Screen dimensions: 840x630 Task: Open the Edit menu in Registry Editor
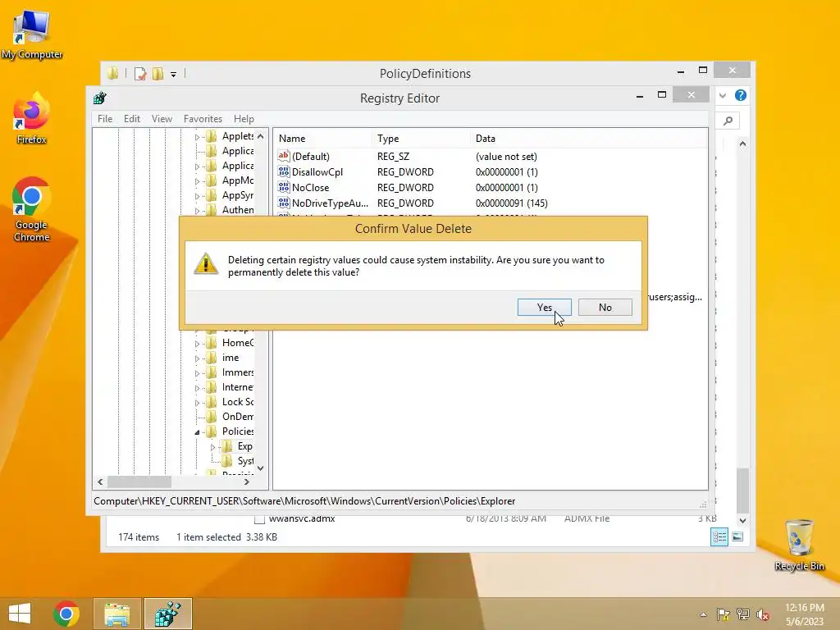point(132,119)
